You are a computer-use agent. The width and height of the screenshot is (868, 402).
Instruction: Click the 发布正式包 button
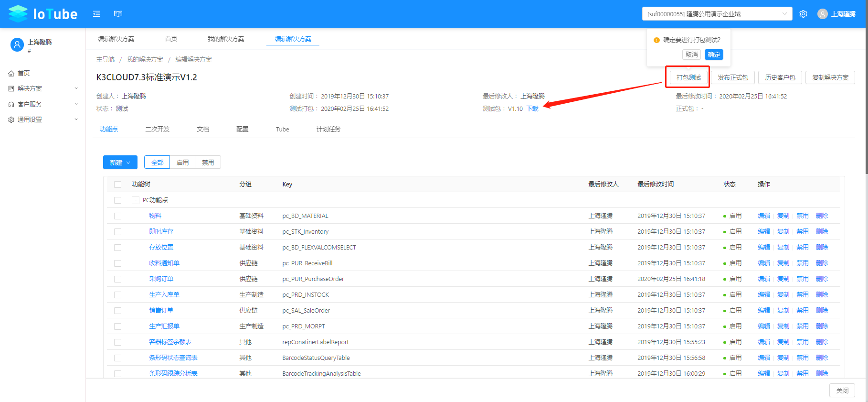[732, 77]
